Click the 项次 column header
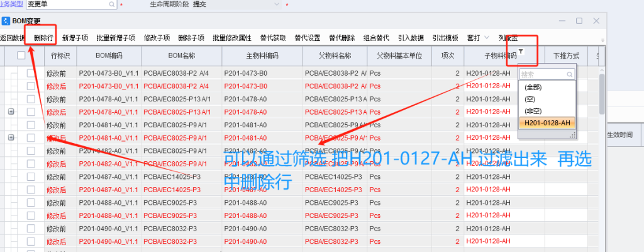Viewport: 644px width, 252px height. click(448, 55)
